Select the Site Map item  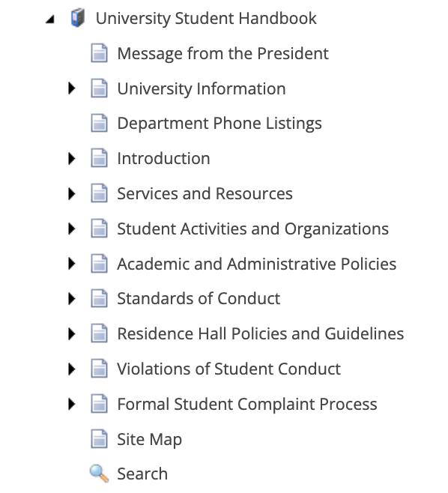[x=149, y=440]
